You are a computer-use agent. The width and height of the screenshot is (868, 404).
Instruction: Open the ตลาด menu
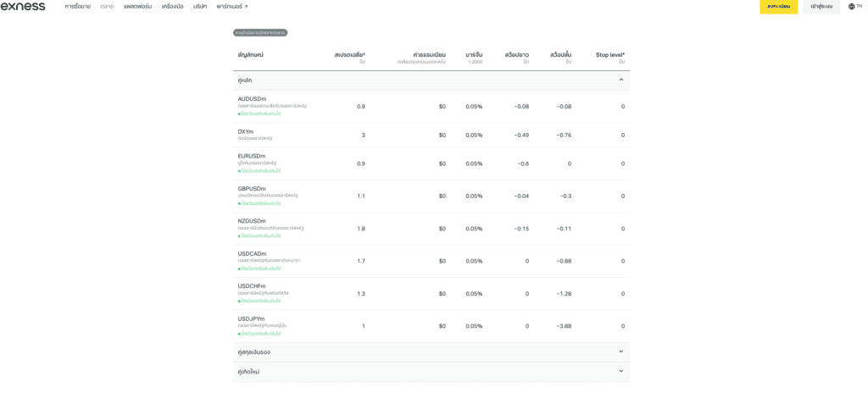click(107, 6)
